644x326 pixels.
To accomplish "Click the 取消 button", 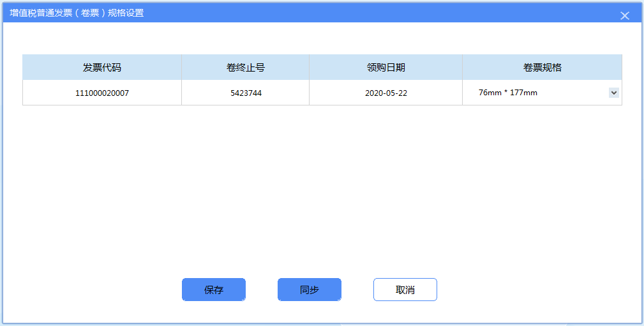I will (405, 290).
